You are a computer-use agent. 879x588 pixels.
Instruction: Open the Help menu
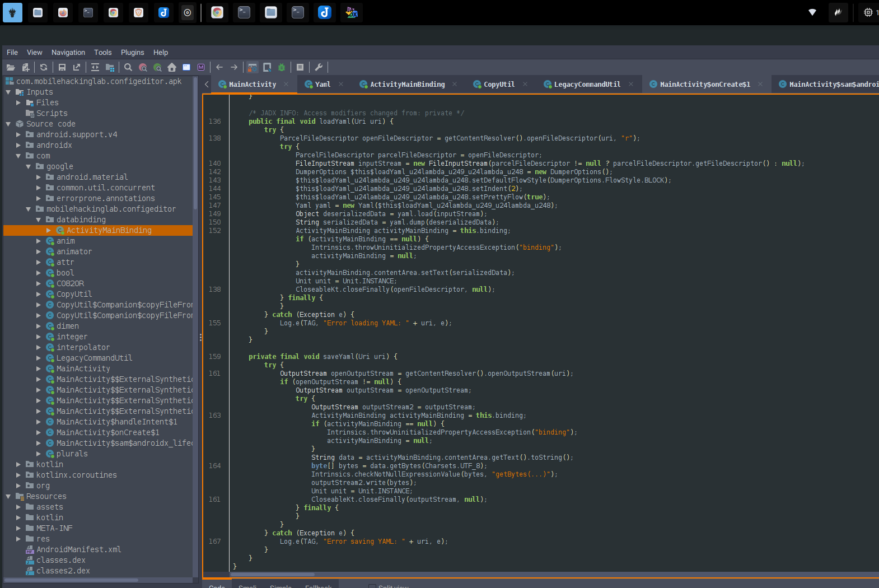(x=161, y=52)
